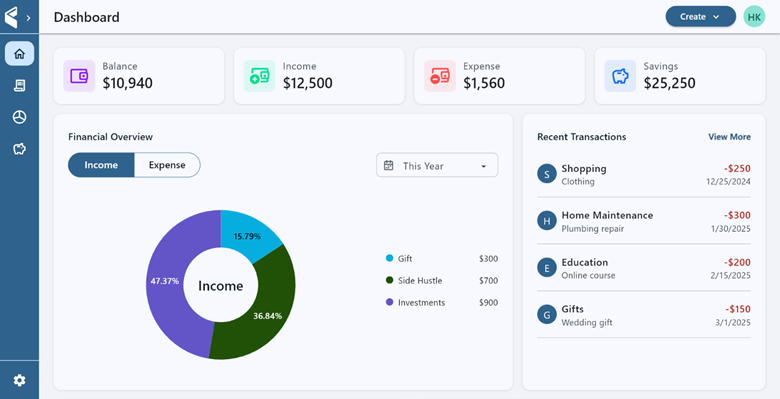Click the Side Hustle legend color dot
The height and width of the screenshot is (399, 780).
[x=390, y=280]
